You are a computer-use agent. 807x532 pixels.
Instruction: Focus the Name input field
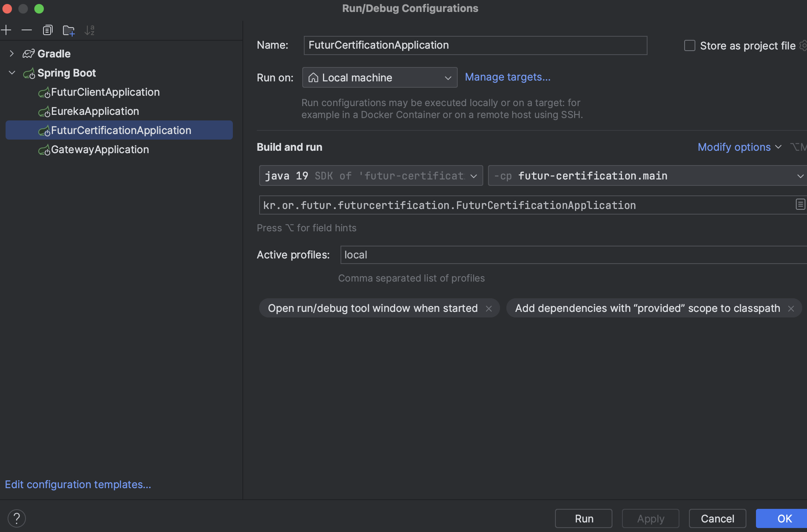click(x=475, y=45)
